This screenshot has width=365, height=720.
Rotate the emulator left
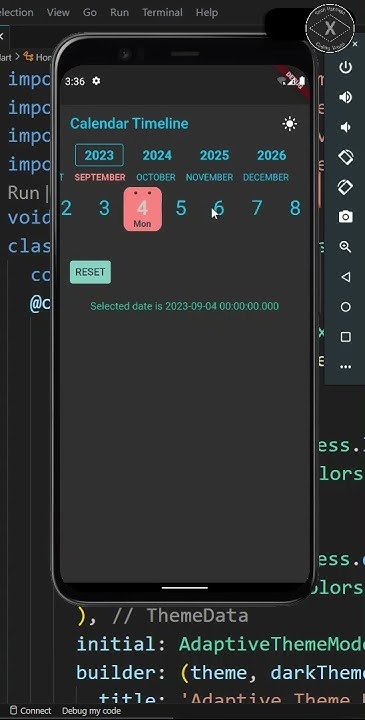(345, 157)
